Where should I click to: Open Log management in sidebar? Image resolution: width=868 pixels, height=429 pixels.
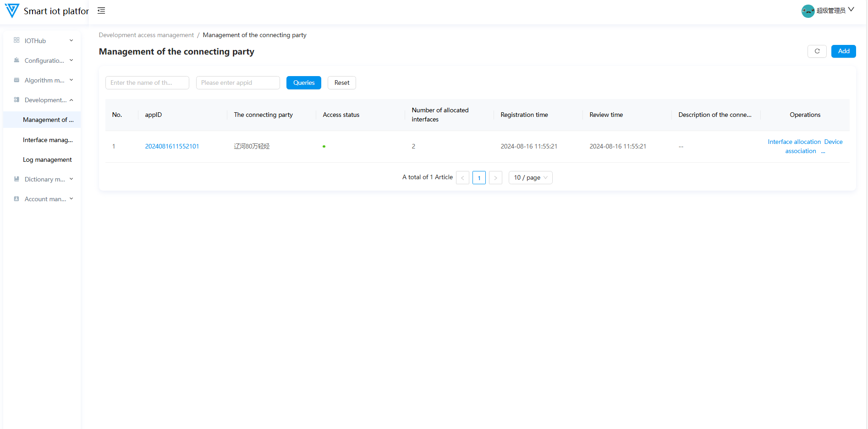click(47, 159)
